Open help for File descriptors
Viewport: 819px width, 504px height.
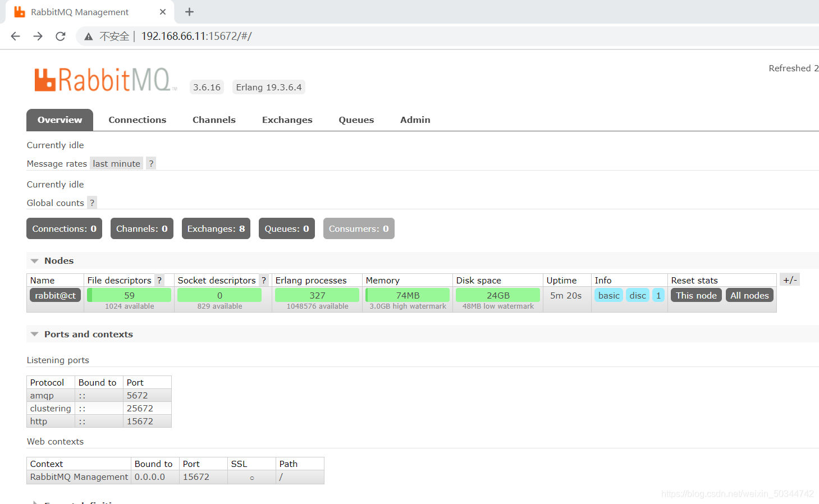click(159, 280)
